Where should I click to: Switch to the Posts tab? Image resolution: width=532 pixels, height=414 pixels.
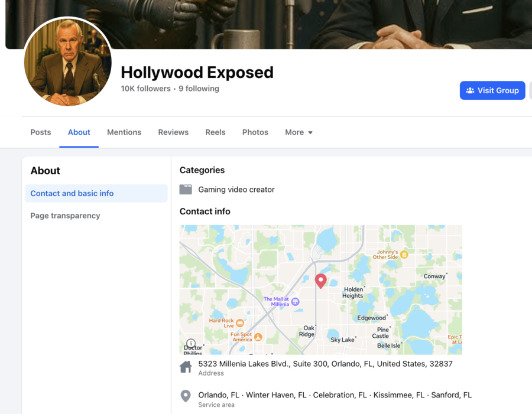pyautogui.click(x=41, y=132)
